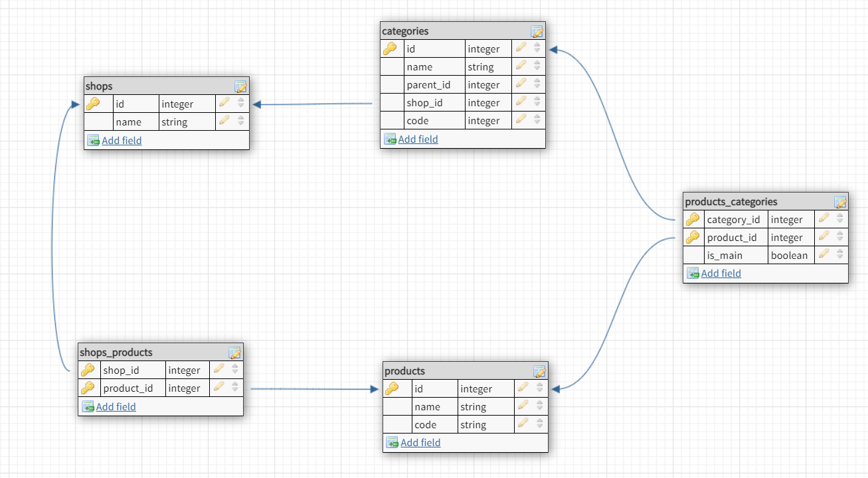
Task: Open edit icon of products_categories table header
Action: (840, 202)
